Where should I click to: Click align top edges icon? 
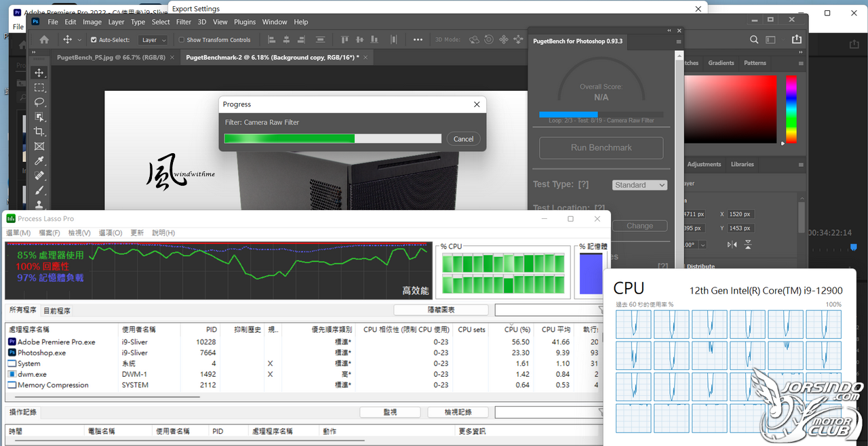(x=344, y=40)
